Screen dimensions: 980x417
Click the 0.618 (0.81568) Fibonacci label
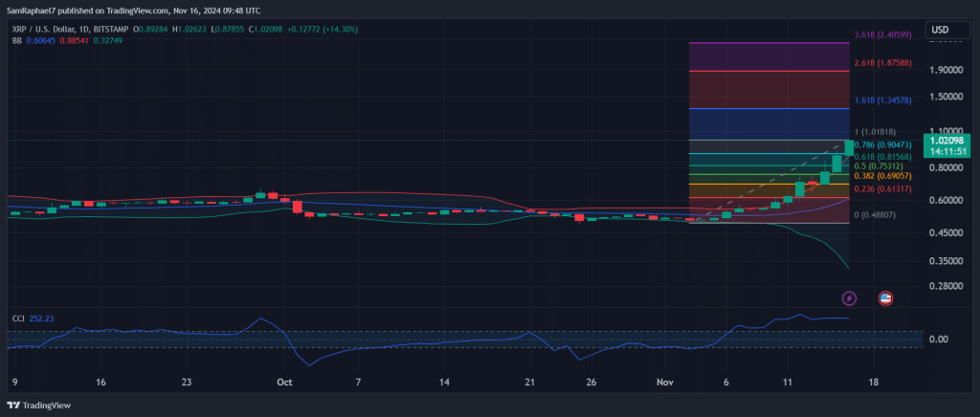(x=882, y=157)
